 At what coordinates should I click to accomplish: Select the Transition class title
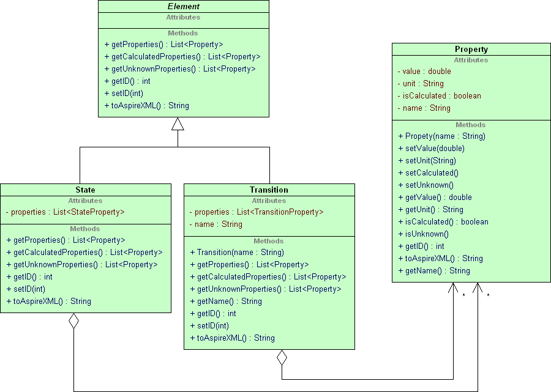coord(269,190)
